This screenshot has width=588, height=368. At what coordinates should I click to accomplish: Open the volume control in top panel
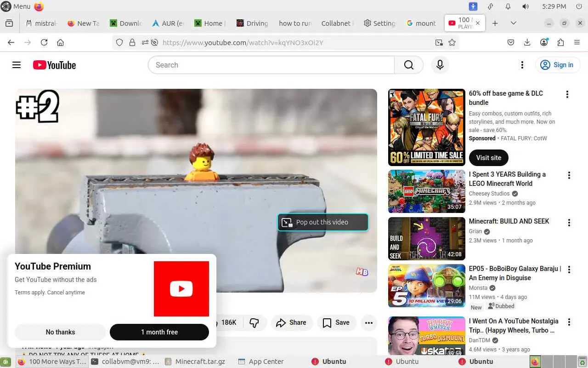pos(526,6)
